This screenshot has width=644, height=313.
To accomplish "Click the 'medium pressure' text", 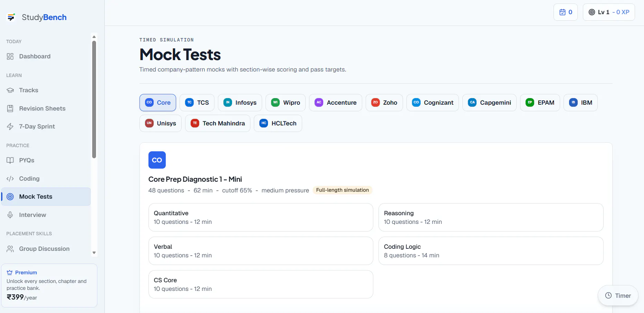I will pyautogui.click(x=285, y=190).
